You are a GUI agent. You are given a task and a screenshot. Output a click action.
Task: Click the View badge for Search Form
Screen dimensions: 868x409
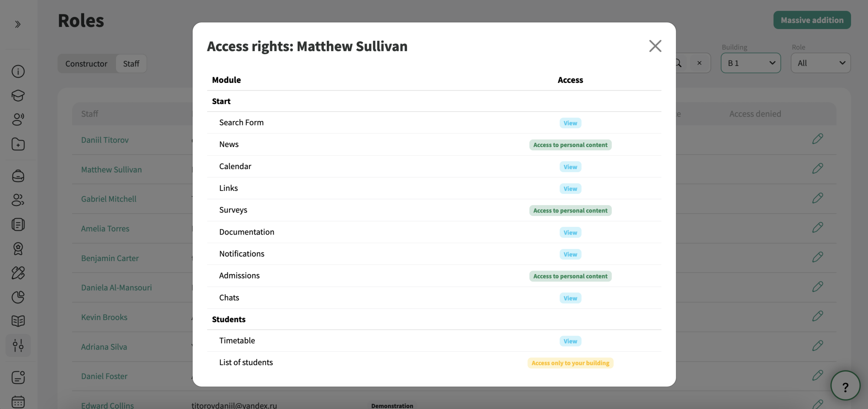click(x=570, y=123)
